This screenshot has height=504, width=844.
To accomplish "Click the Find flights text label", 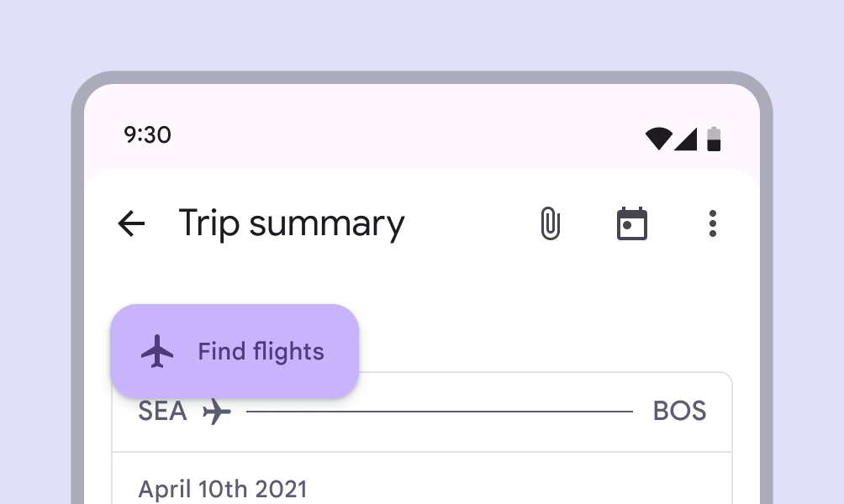I will [261, 351].
